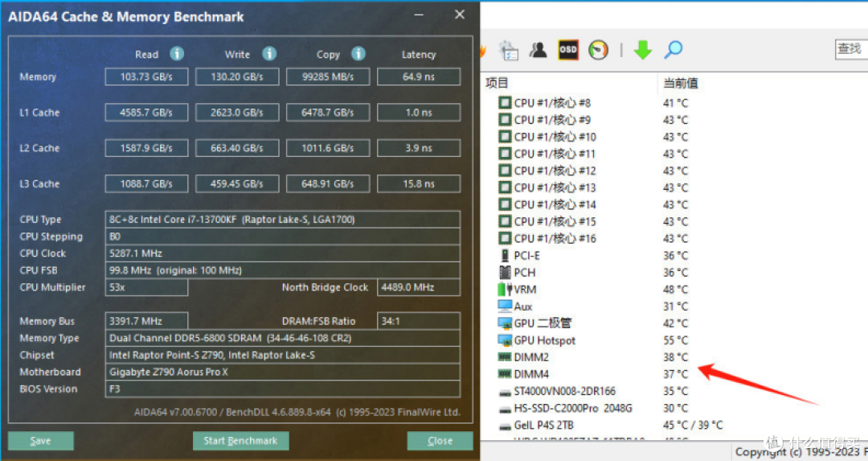
Task: Click the Memory Type DDR5-6800 field
Action: tap(282, 338)
